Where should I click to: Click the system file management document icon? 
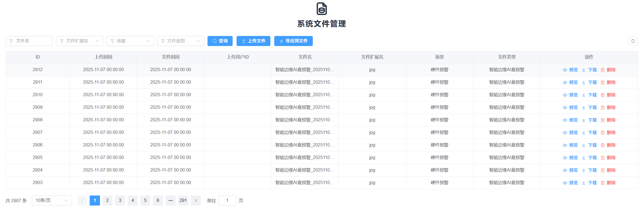[321, 9]
